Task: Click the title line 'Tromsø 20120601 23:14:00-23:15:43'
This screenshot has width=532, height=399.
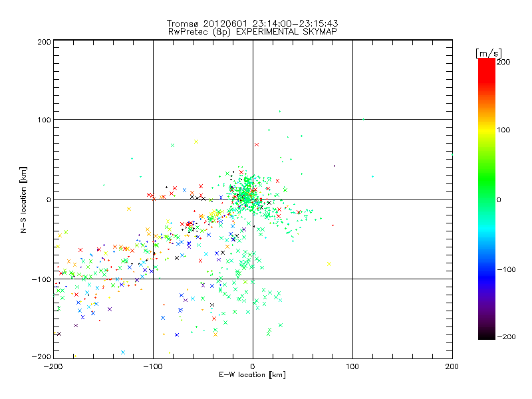Action: (x=252, y=23)
